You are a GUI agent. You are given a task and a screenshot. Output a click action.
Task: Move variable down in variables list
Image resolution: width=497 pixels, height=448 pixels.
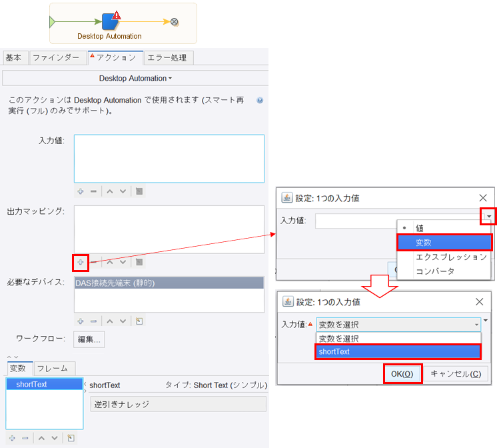[x=55, y=438]
